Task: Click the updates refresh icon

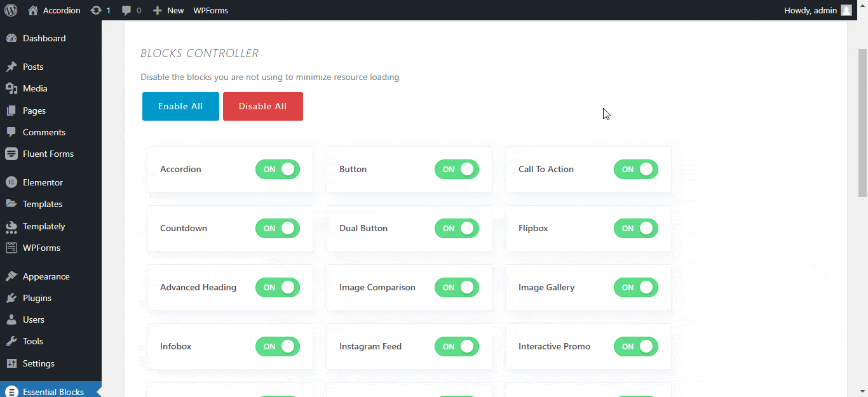Action: point(96,10)
